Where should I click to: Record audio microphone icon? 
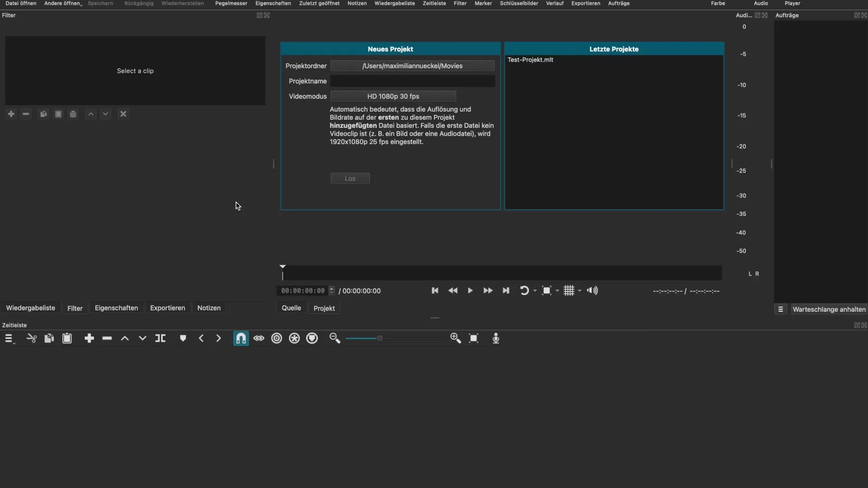[496, 338]
